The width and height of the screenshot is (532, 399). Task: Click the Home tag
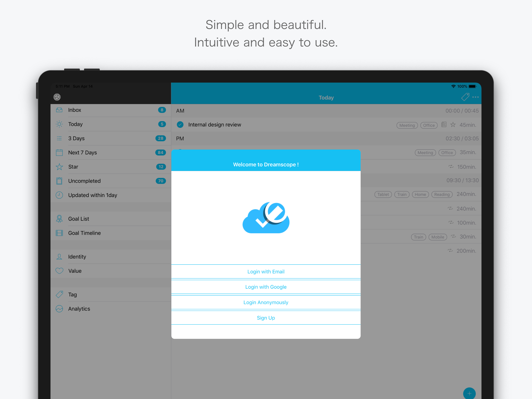pyautogui.click(x=420, y=194)
